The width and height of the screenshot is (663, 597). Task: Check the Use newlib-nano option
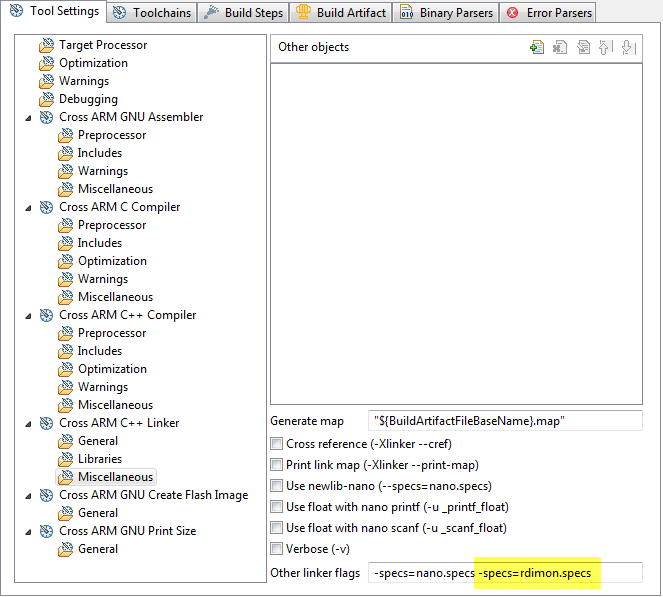pyautogui.click(x=277, y=486)
